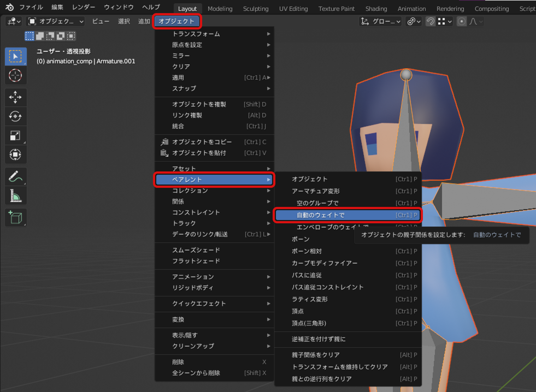This screenshot has width=536, height=392.
Task: Open the ビュー header menu
Action: [x=101, y=21]
